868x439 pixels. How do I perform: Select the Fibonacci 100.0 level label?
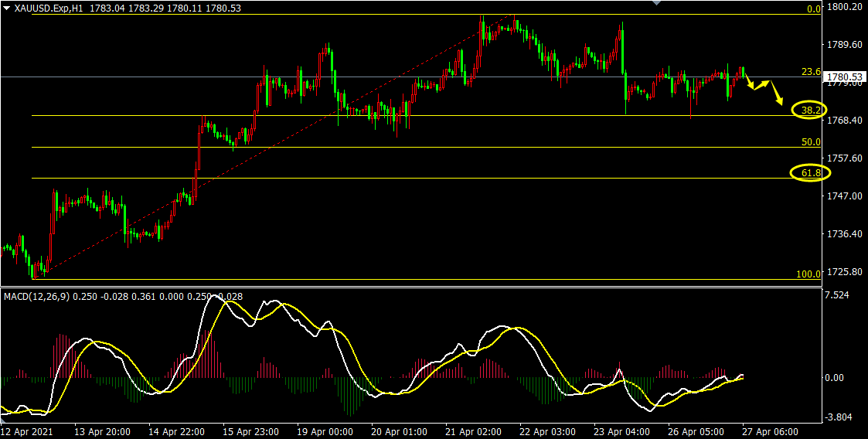pyautogui.click(x=808, y=274)
